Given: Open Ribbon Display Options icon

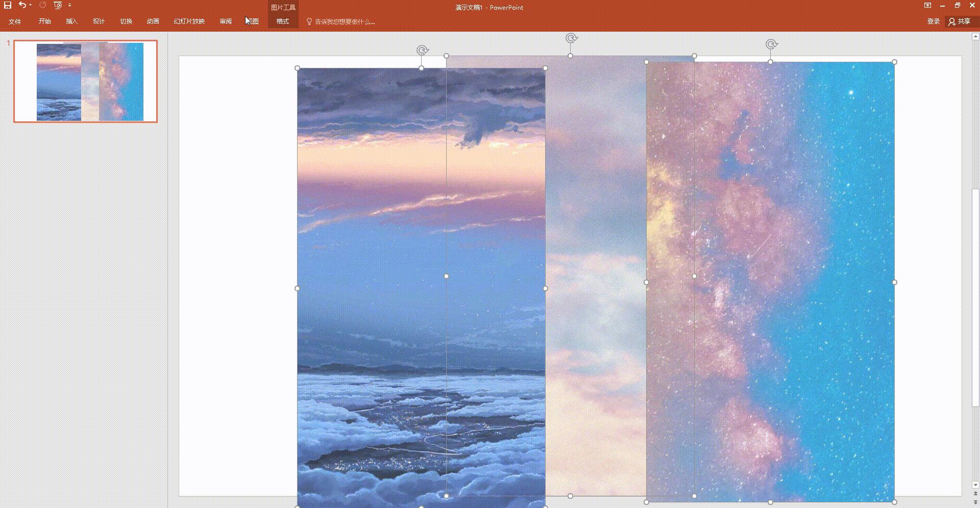Looking at the screenshot, I should pos(927,6).
